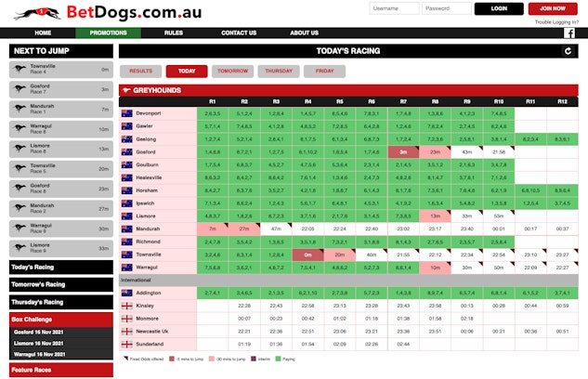Image resolution: width=588 pixels, height=379 pixels.
Task: Open Lismore Race 9 in Next To Jump
Action: 61,248
